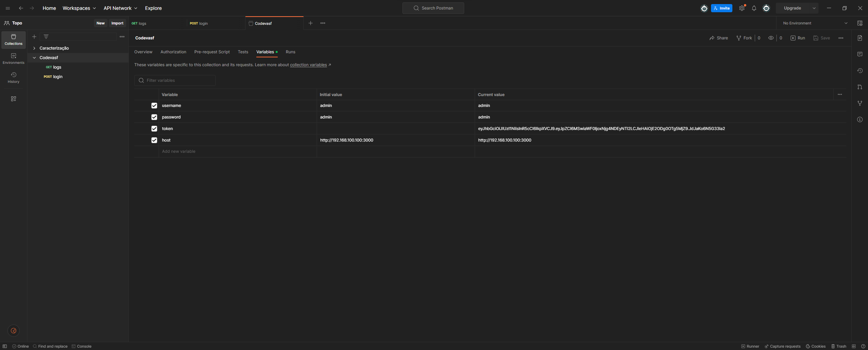
Task: Open the collection variables link
Action: click(309, 65)
